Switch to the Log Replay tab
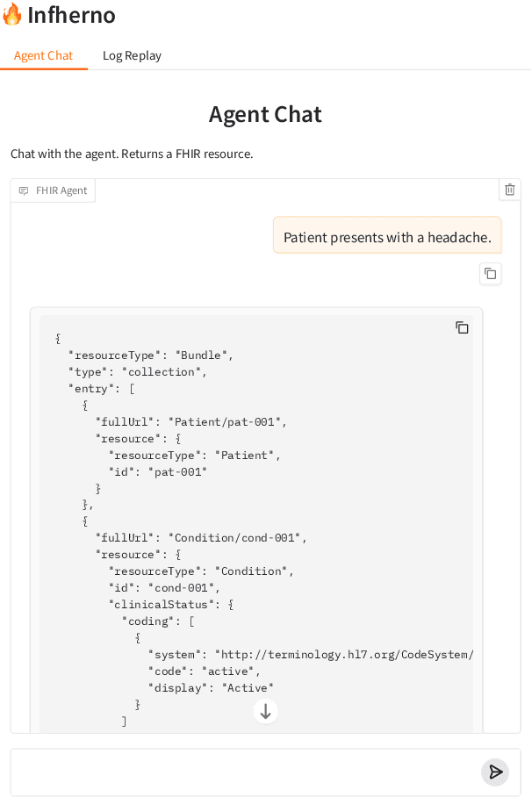The image size is (532, 797). 132,54
